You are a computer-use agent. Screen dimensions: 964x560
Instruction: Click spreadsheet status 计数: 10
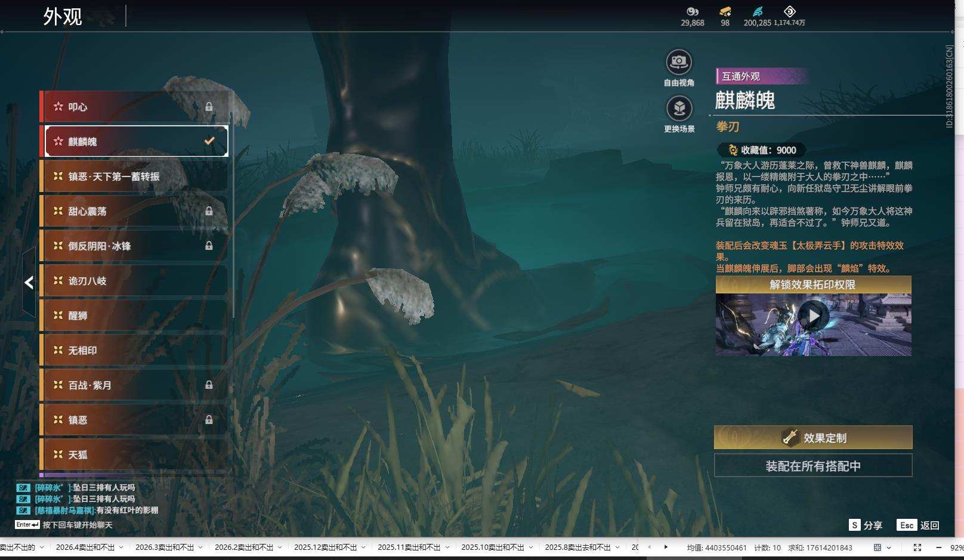click(x=768, y=547)
